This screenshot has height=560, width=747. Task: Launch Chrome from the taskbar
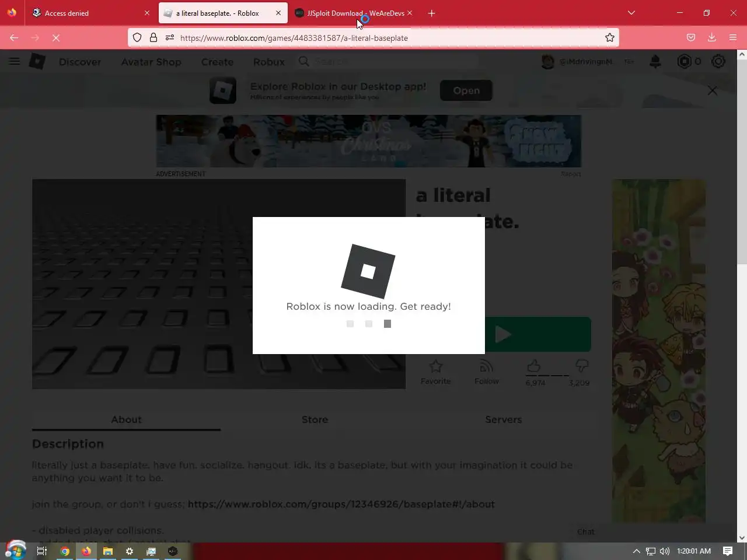pyautogui.click(x=65, y=551)
